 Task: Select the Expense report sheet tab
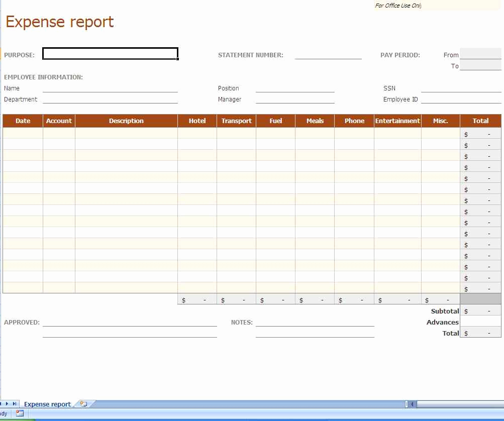pos(47,404)
